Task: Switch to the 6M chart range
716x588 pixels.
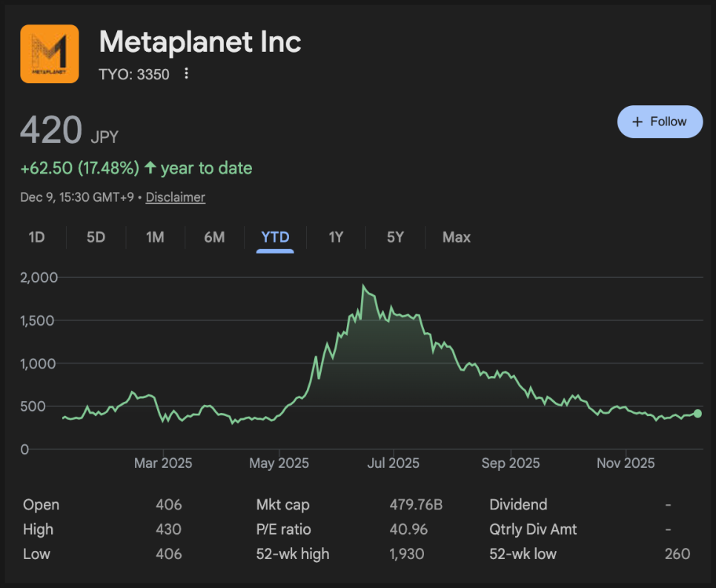Action: coord(214,237)
